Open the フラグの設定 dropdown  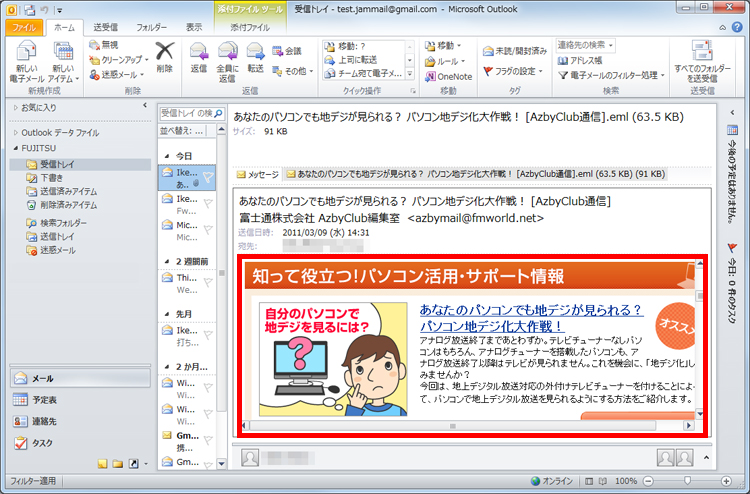(513, 71)
